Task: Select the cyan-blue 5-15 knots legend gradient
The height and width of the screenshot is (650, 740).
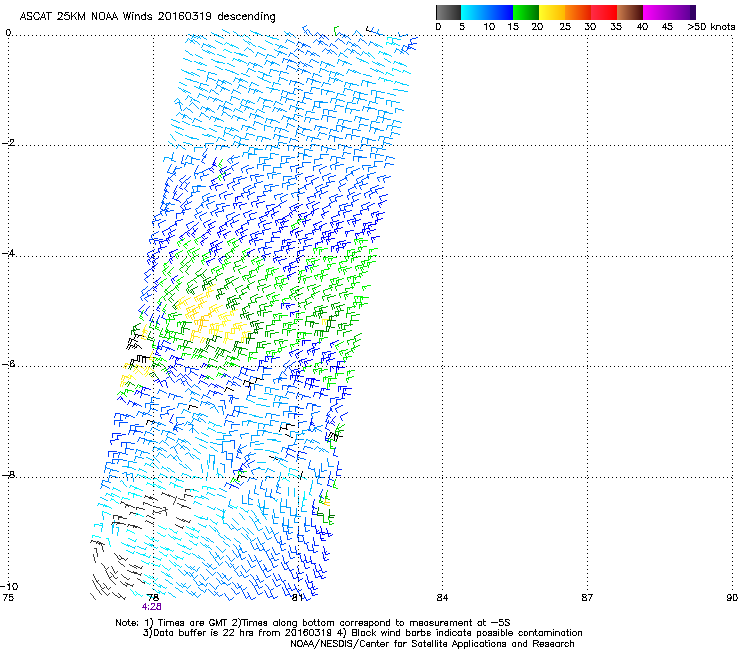Action: [x=487, y=12]
